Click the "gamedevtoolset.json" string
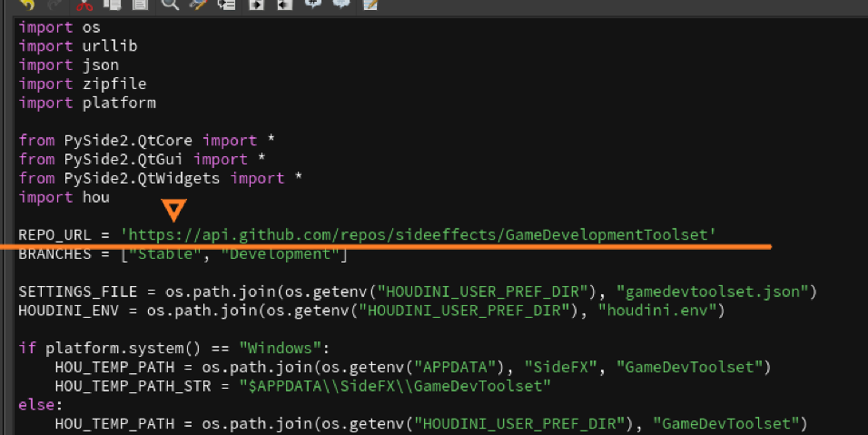This screenshot has height=435, width=868. click(713, 292)
